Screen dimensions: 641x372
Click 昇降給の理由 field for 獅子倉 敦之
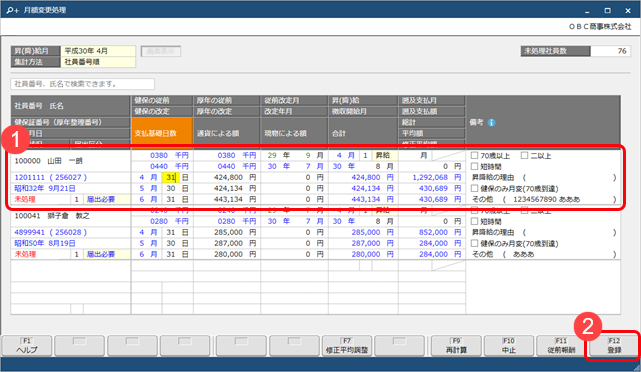pyautogui.click(x=568, y=232)
